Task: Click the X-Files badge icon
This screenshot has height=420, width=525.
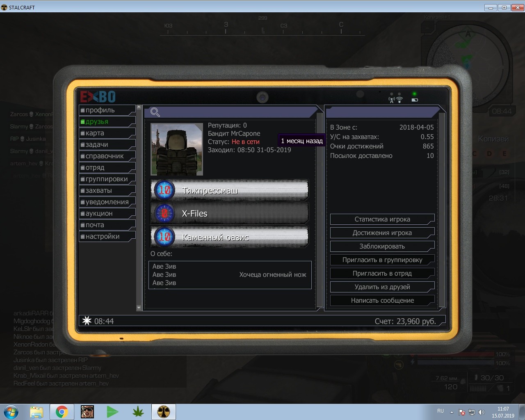Action: click(164, 213)
